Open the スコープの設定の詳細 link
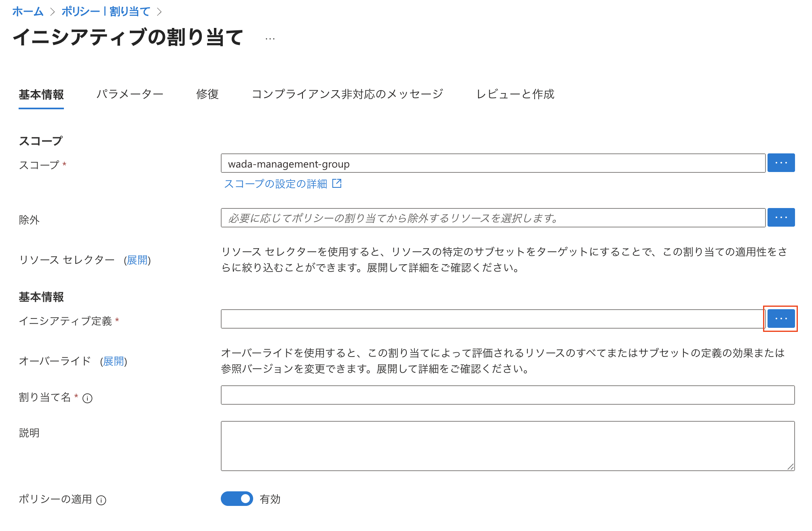Viewport: 812px width, 531px height. coord(275,184)
